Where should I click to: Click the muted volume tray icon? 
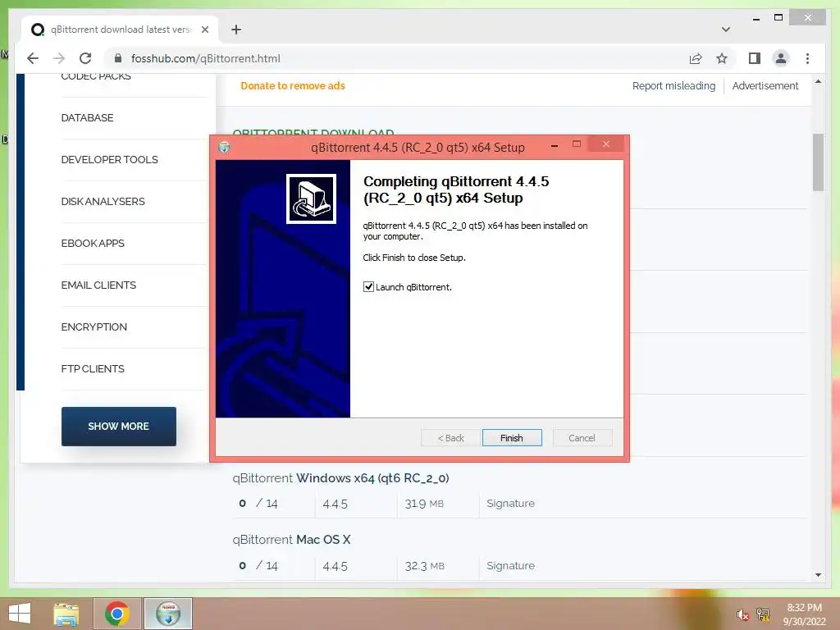(x=742, y=614)
